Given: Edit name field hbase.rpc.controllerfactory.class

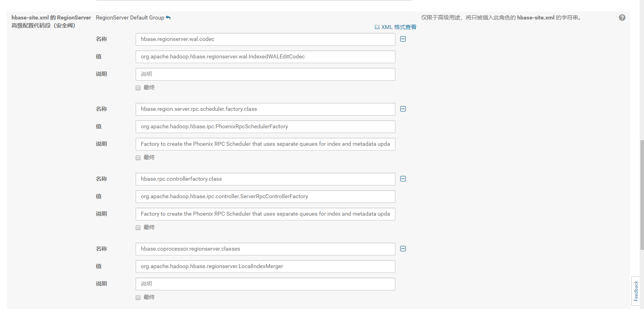Looking at the screenshot, I should 265,179.
